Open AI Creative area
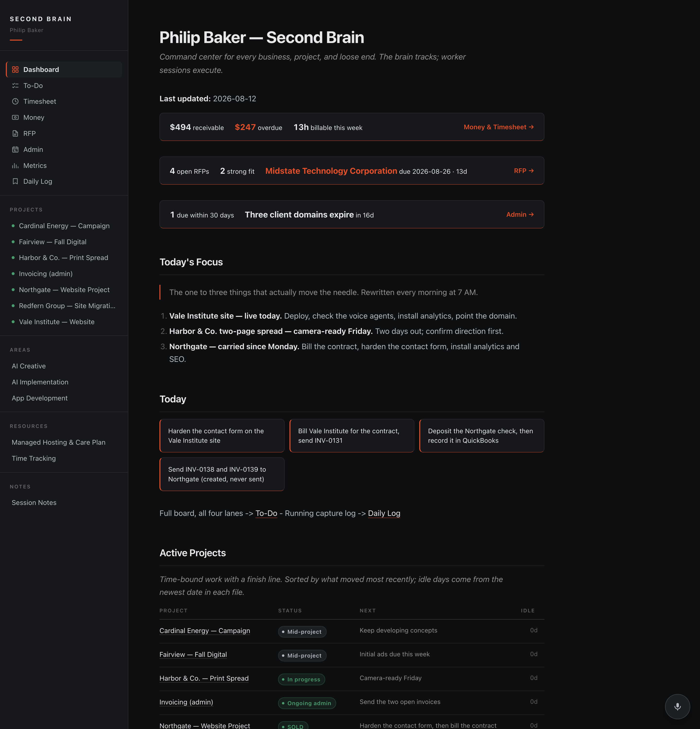Screen dimensions: 700x729 pos(29,366)
